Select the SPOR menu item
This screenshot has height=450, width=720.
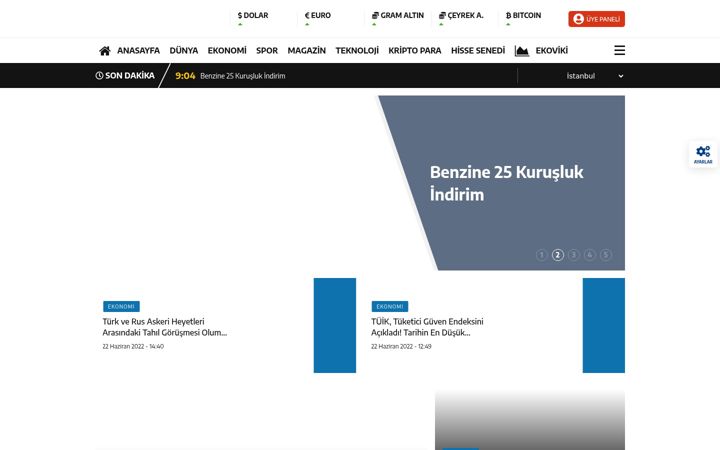(267, 51)
